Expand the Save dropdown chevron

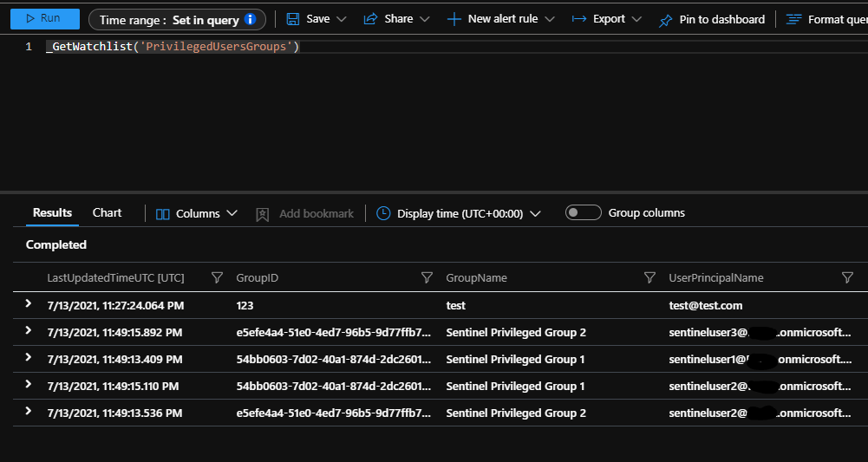[341, 19]
